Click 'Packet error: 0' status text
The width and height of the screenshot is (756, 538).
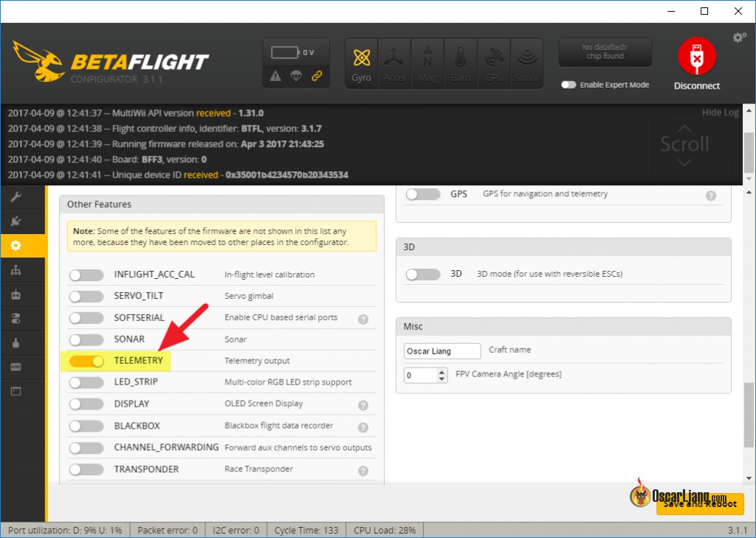coord(168,531)
